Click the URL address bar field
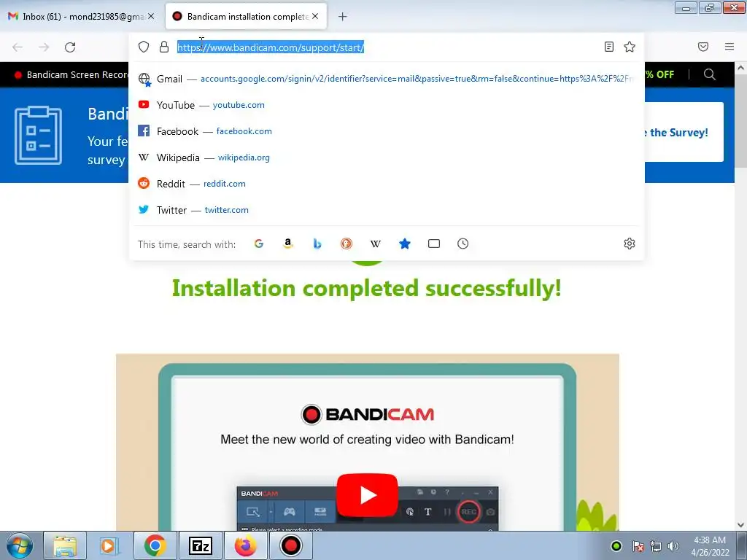 [x=387, y=47]
